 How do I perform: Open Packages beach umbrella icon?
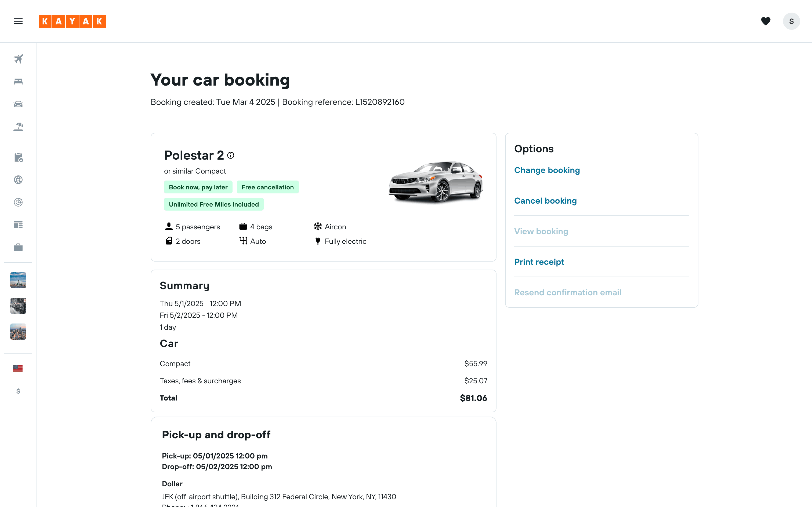(18, 126)
